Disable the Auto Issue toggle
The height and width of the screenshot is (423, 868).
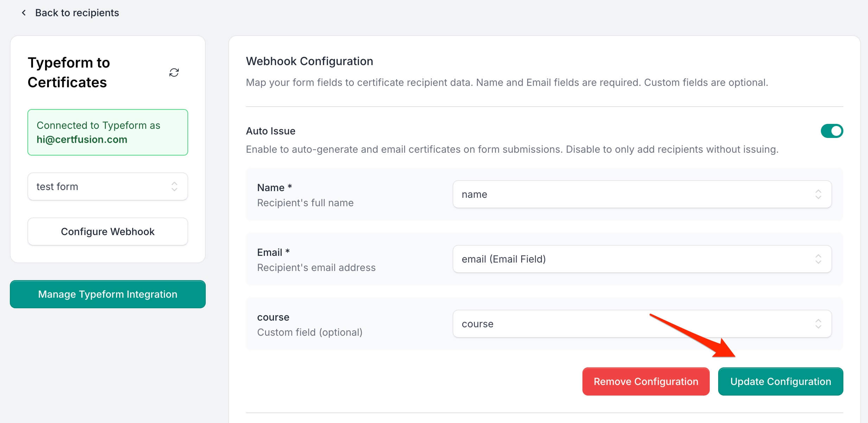pyautogui.click(x=831, y=131)
